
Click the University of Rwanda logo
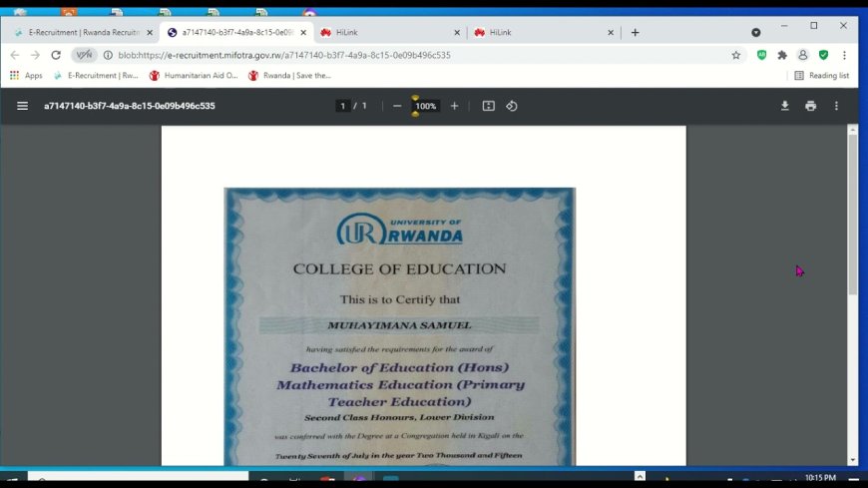399,229
